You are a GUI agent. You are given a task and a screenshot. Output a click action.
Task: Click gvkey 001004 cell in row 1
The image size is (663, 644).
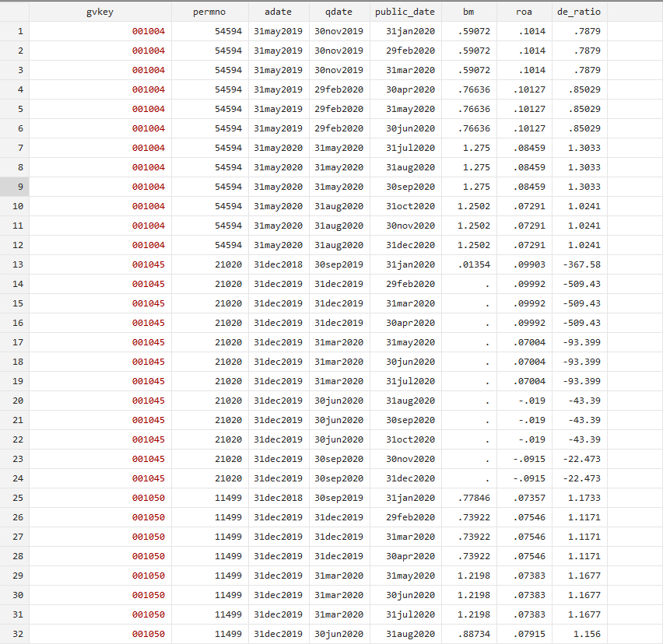tap(100, 31)
